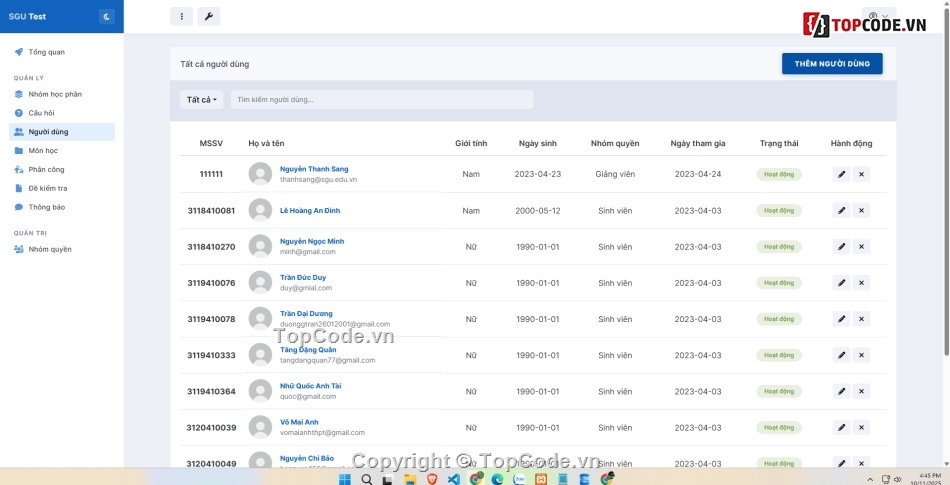Viewport: 950px width, 485px height.
Task: Click the THÊM NGƯỜI DÙNG button
Action: (x=831, y=64)
